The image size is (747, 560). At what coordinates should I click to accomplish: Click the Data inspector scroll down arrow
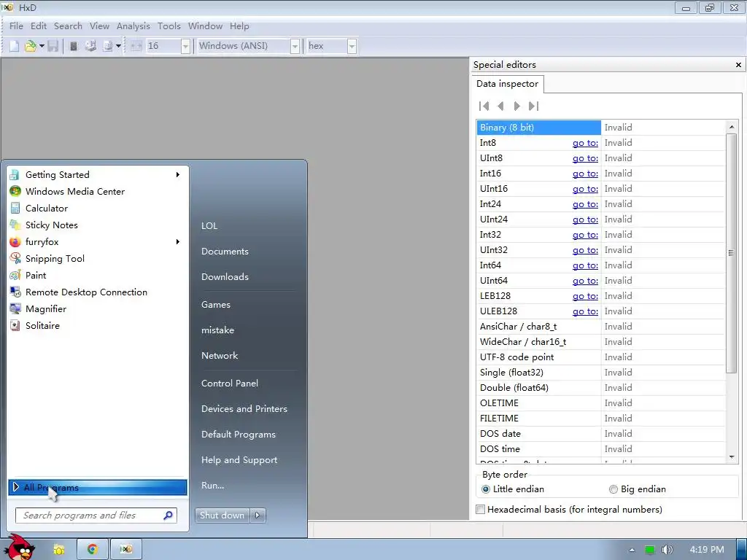[x=731, y=457]
